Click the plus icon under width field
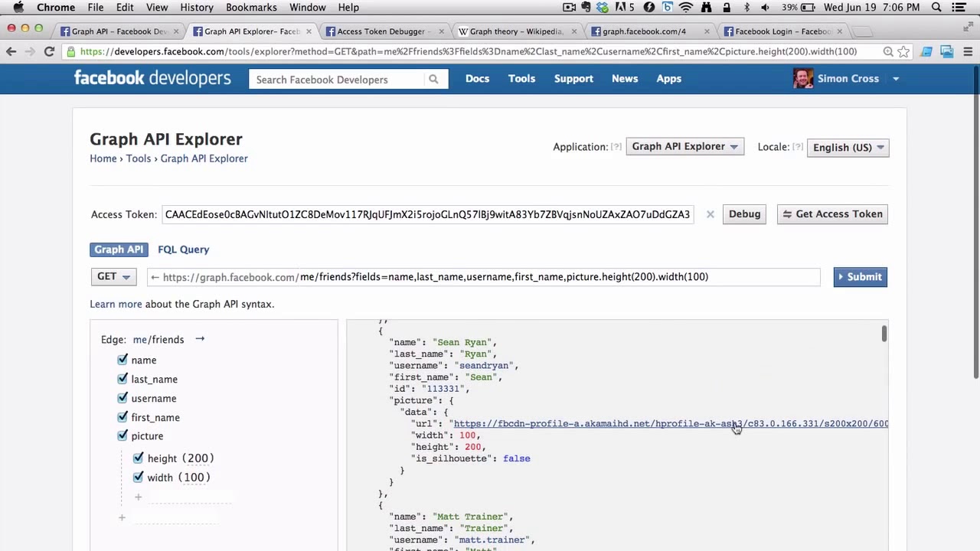 coord(138,497)
